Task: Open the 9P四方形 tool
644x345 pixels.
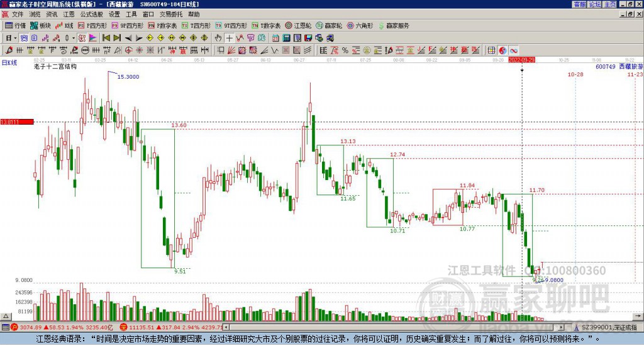Action: (127, 25)
